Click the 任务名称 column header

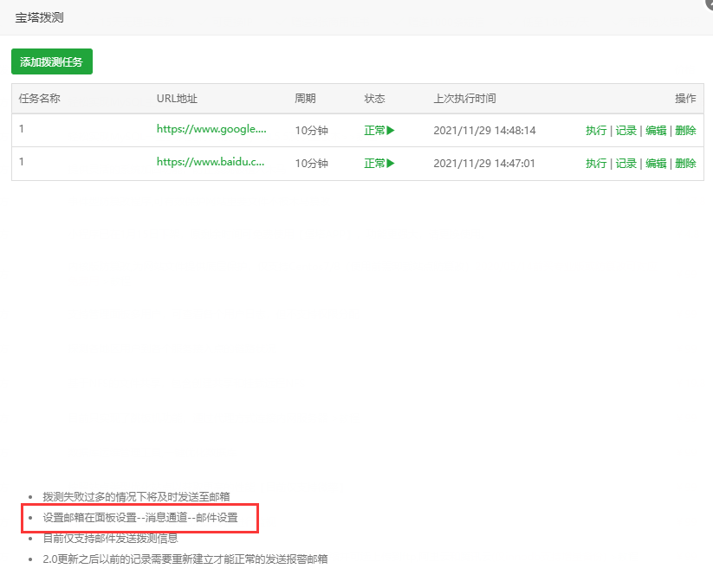tap(40, 99)
